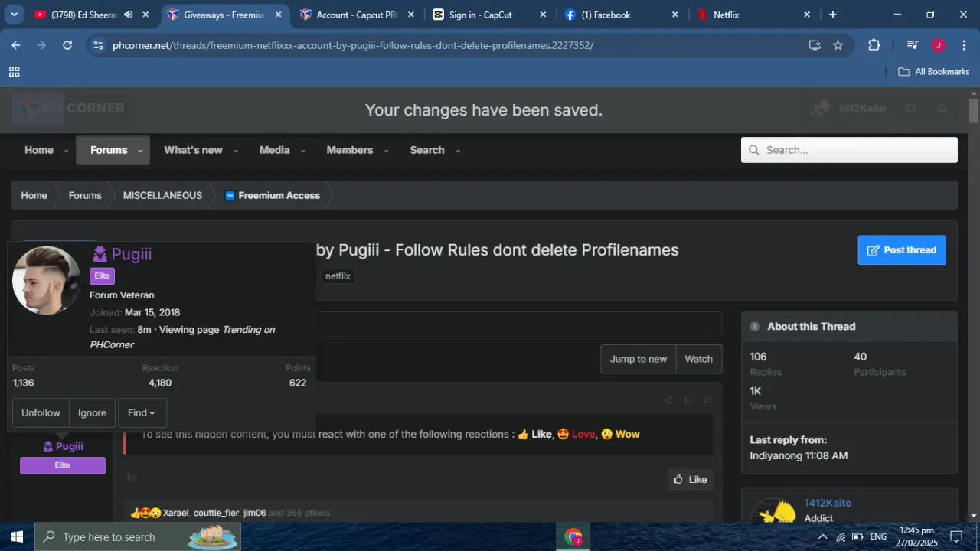The image size is (980, 551).
Task: Show hidden system tray icons
Action: pyautogui.click(x=822, y=536)
